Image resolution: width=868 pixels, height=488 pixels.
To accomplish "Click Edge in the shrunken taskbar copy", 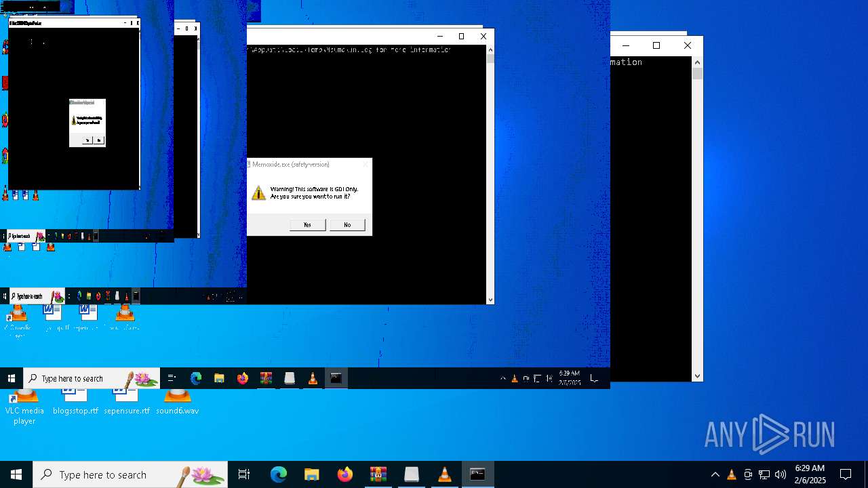I will [x=196, y=378].
